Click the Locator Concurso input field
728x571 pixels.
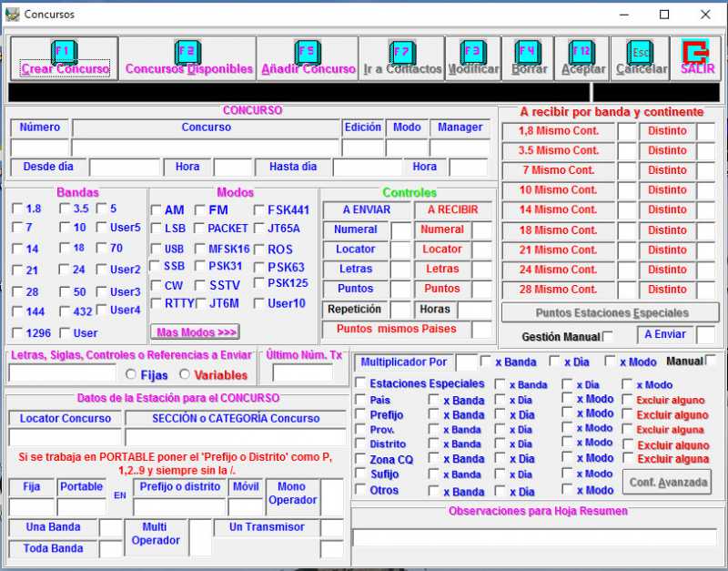[x=65, y=437]
